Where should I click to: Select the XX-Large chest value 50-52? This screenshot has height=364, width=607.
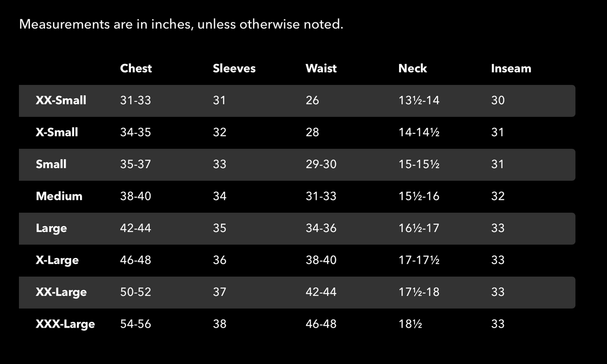135,292
